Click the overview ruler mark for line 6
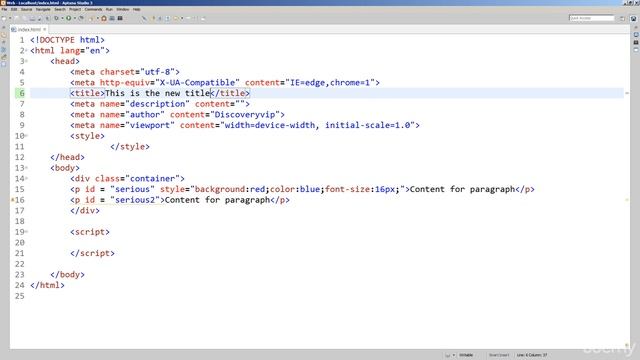 tap(627, 93)
